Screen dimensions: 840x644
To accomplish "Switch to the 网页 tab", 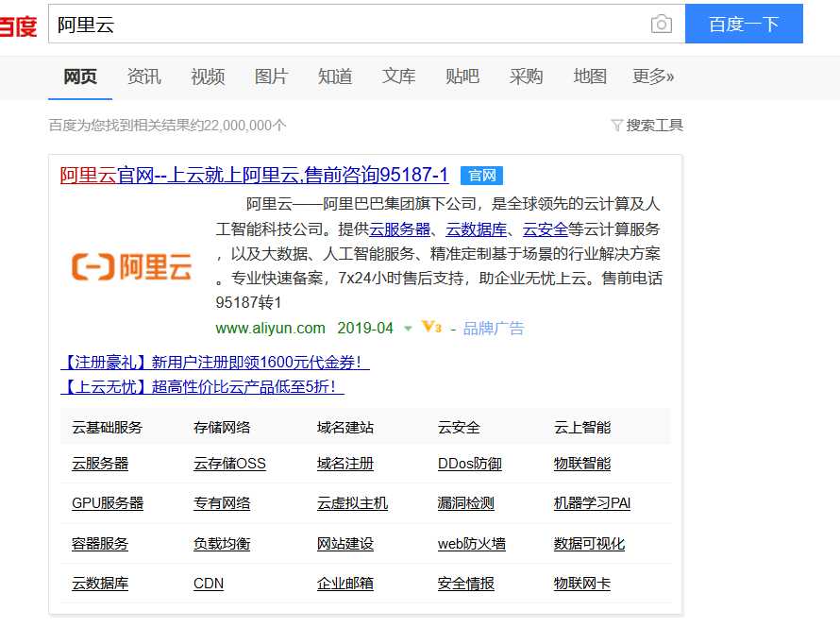I will pyautogui.click(x=80, y=76).
